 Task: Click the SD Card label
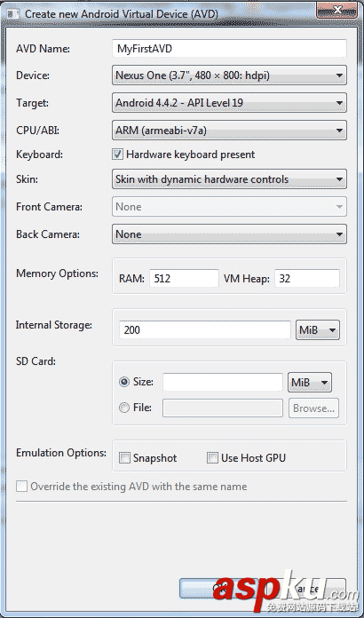[36, 361]
